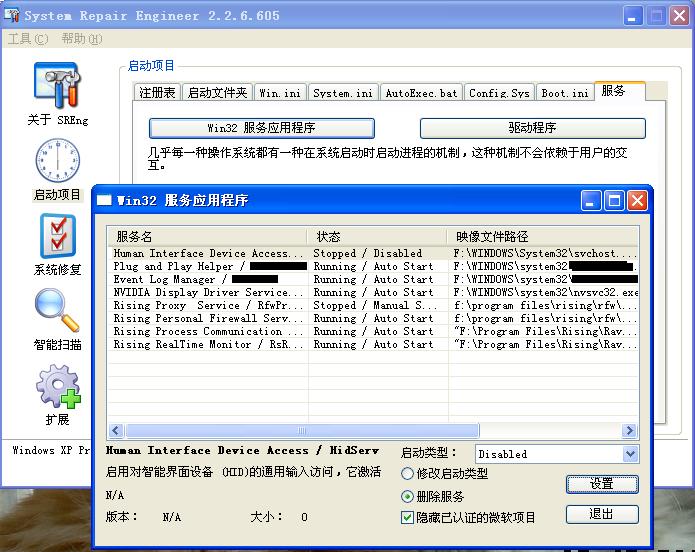The width and height of the screenshot is (695, 552).
Task: Click the Win32 服务应用程序 button
Action: pos(262,128)
